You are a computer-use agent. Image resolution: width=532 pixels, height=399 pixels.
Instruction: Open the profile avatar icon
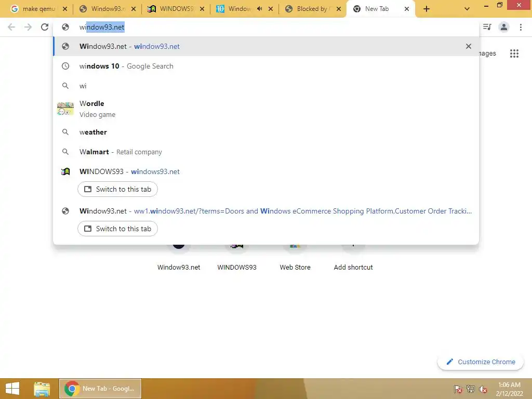click(x=504, y=27)
